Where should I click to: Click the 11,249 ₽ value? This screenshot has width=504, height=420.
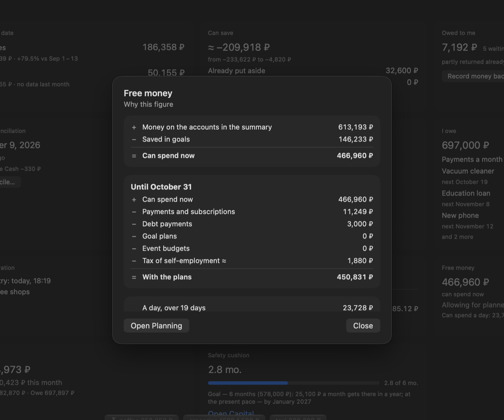tap(358, 212)
